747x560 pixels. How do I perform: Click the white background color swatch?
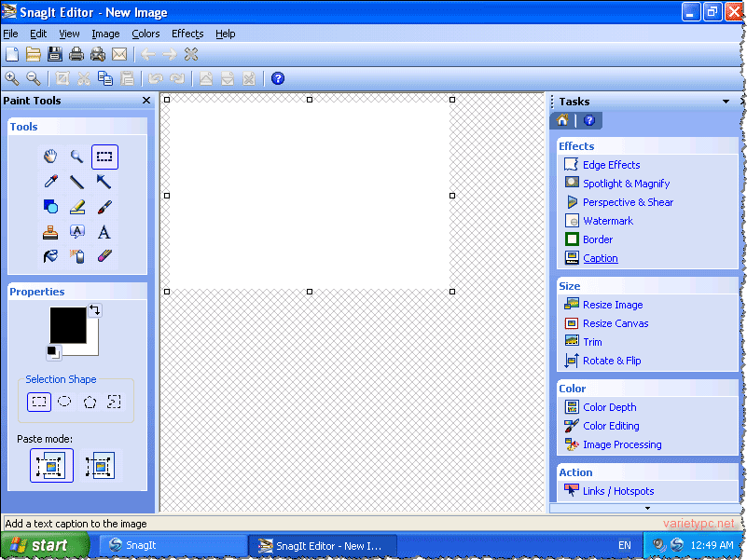[x=93, y=349]
